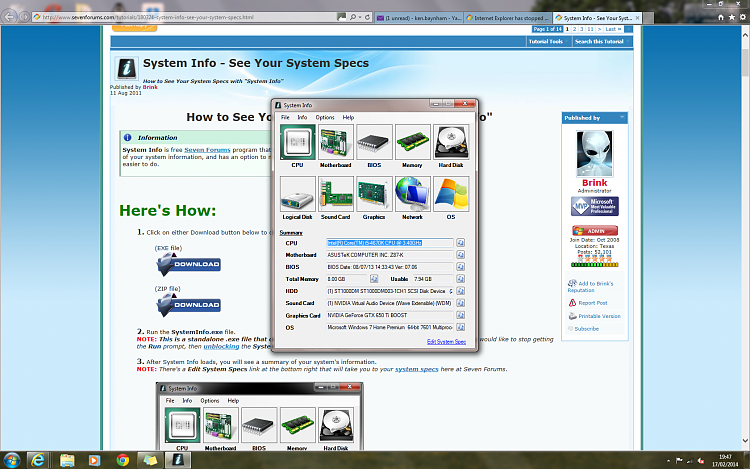The image size is (750, 469).
Task: Copy the Total Memory 8.00 GB value
Action: point(374,279)
